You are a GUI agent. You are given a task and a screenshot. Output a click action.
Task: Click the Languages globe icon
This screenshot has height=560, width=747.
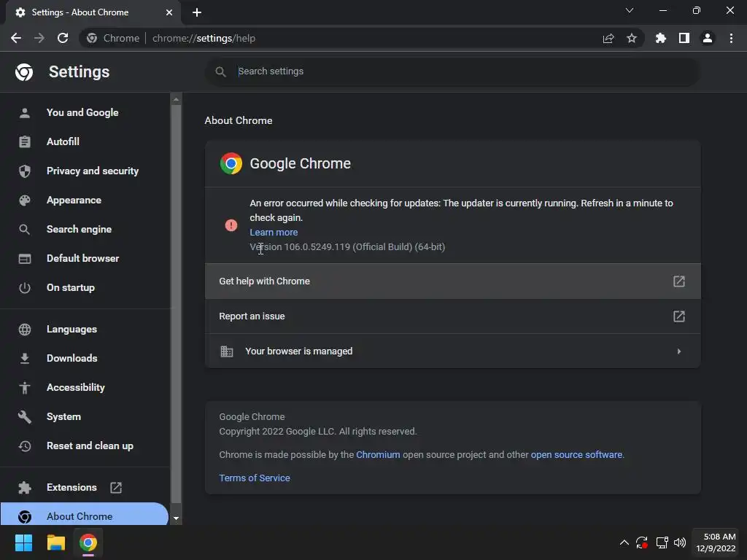tap(25, 329)
